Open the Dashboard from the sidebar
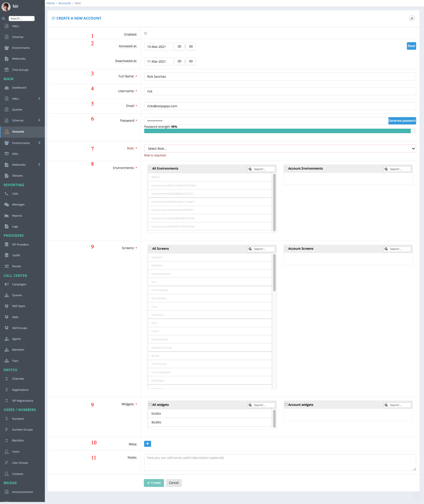424x504 pixels. click(x=19, y=88)
